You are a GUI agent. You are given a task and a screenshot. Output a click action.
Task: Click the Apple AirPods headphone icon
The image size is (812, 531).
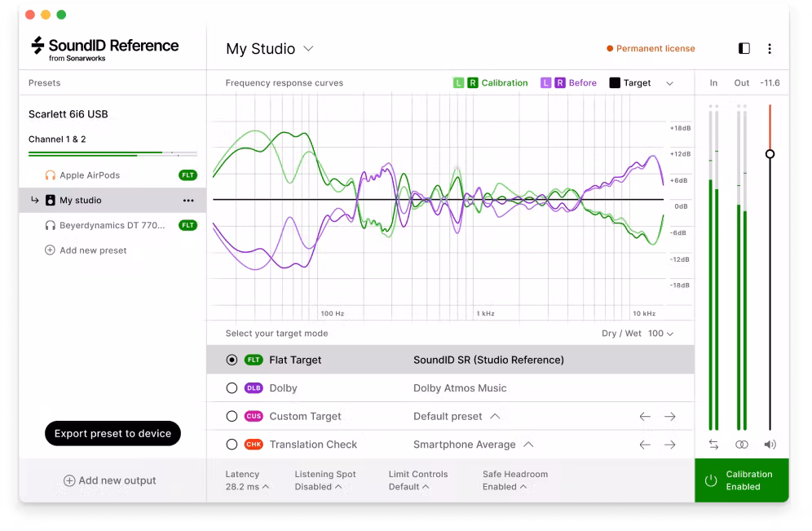click(50, 175)
